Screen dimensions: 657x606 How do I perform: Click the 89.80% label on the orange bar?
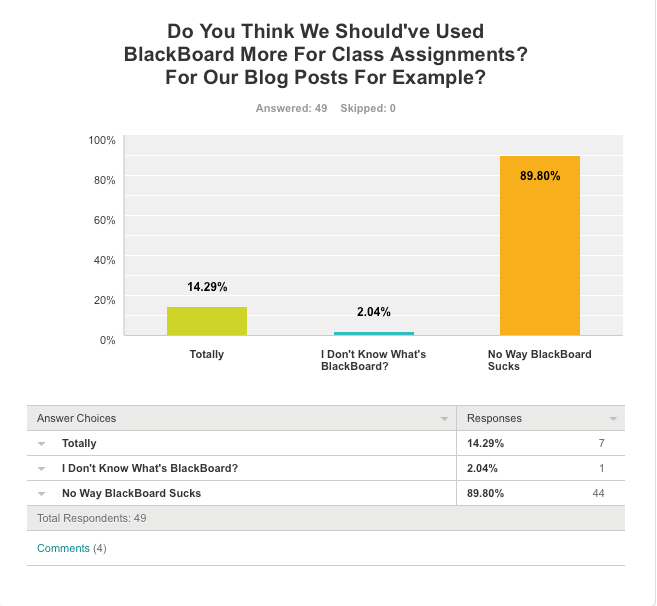[540, 176]
